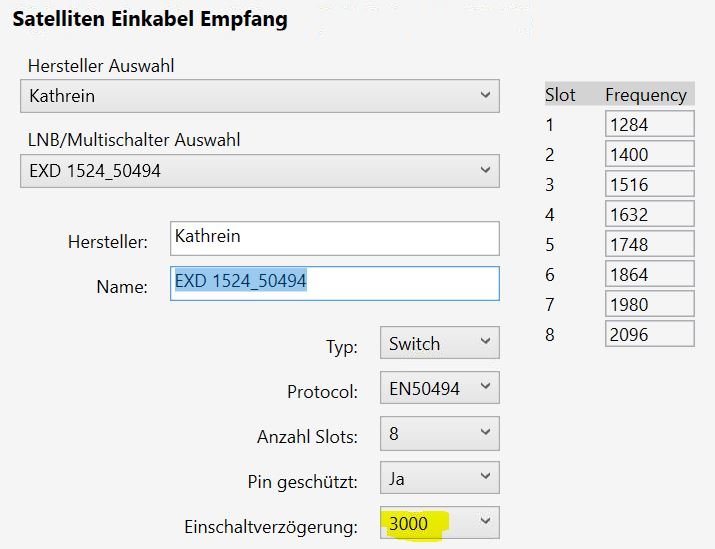Viewport: 715px width, 549px height.
Task: Expand the LNB/Multischalter Auswahl dropdown
Action: [x=259, y=171]
